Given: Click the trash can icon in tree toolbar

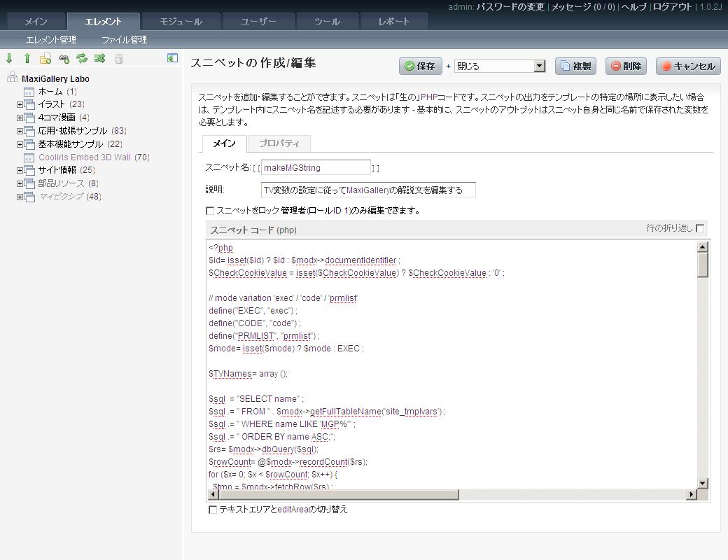Looking at the screenshot, I should tap(118, 59).
